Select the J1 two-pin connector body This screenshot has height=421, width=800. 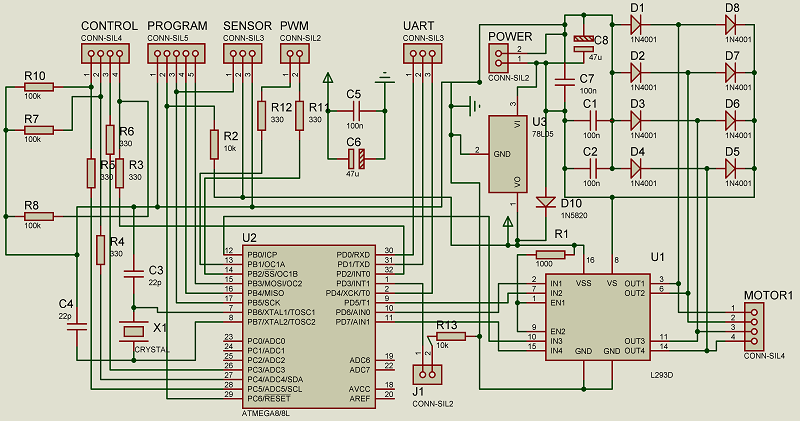click(428, 375)
